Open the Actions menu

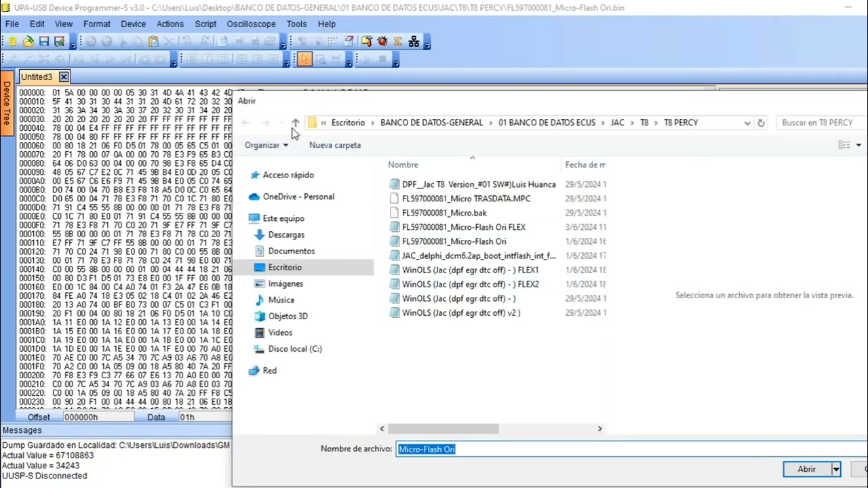click(x=170, y=24)
